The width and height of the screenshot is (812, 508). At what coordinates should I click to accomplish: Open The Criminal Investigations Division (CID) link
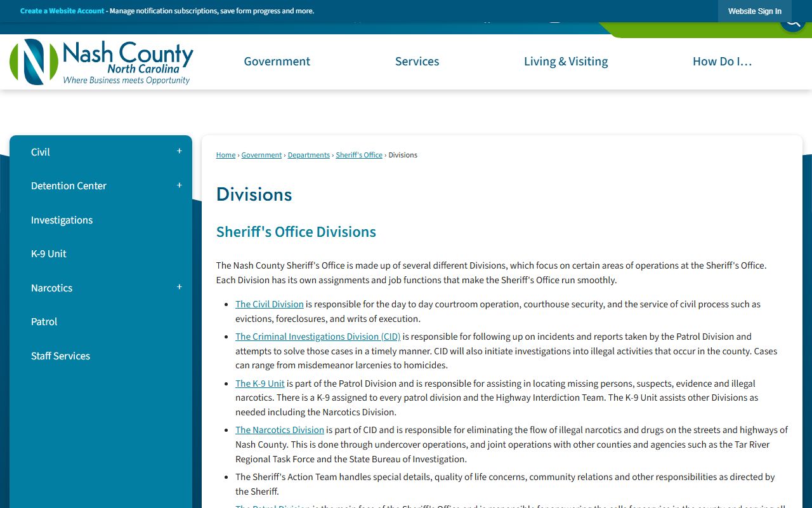[318, 337]
